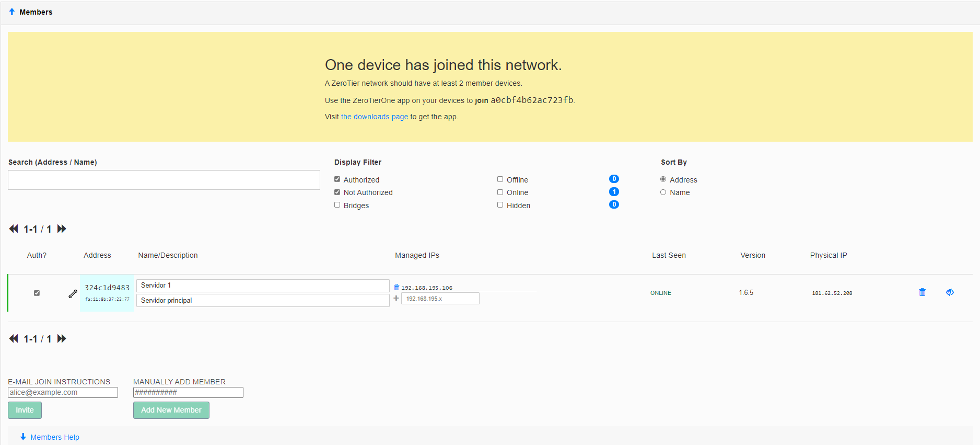Screen dimensions: 980x445
Task: Focus the Search (Address / Name) field
Action: [164, 180]
